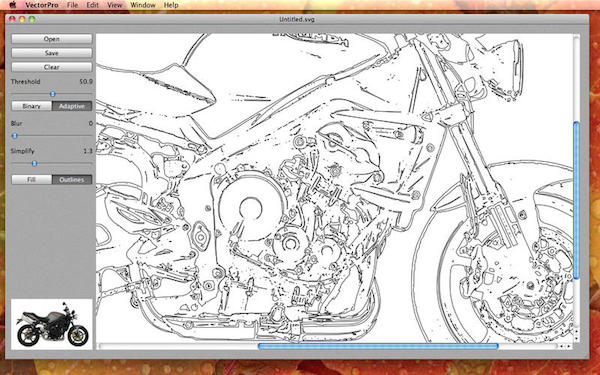Click the Threshold slider knob
This screenshot has height=375, width=600.
(x=53, y=94)
